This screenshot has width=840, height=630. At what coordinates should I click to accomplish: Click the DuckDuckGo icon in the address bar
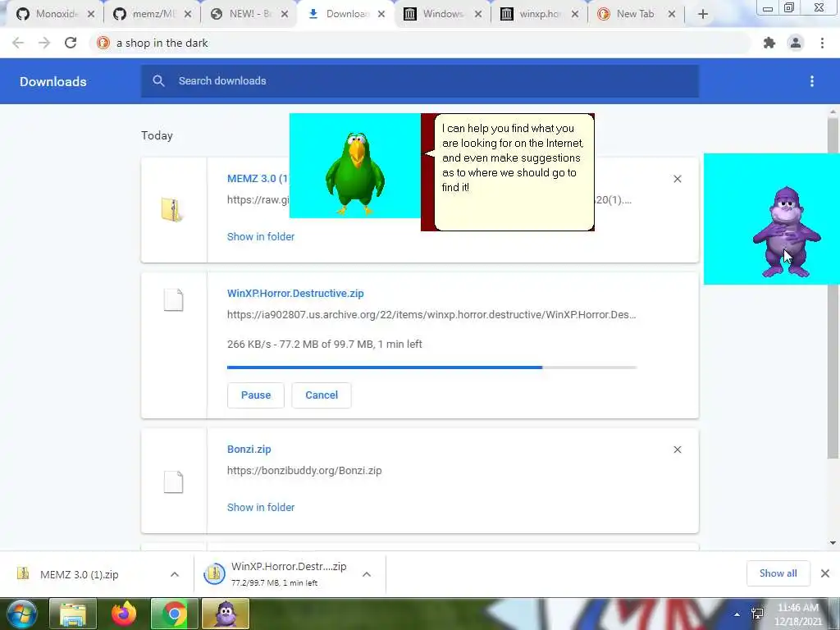point(103,43)
